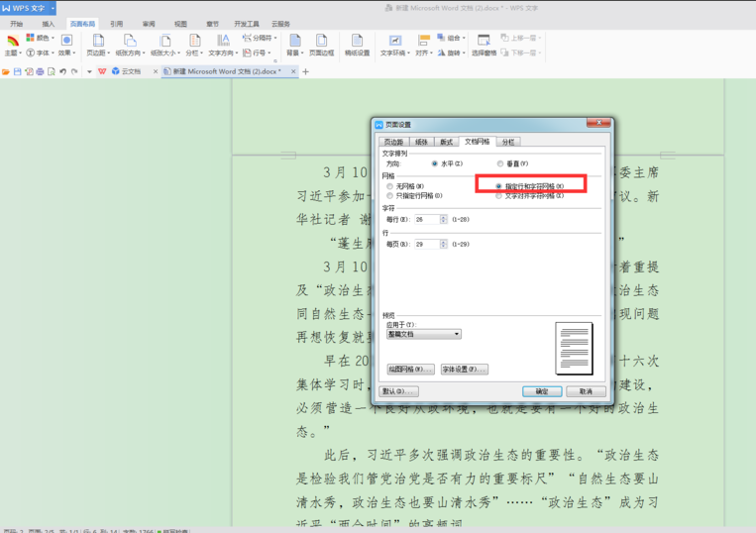
Task: Click the 每行 characters per line field
Action: [428, 219]
